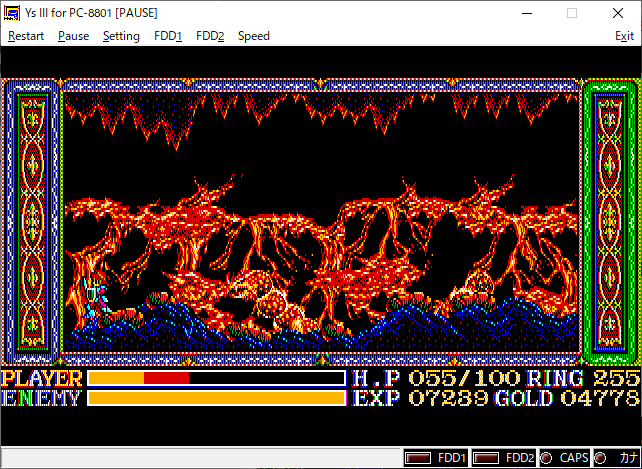Close the emulator window

coord(618,13)
